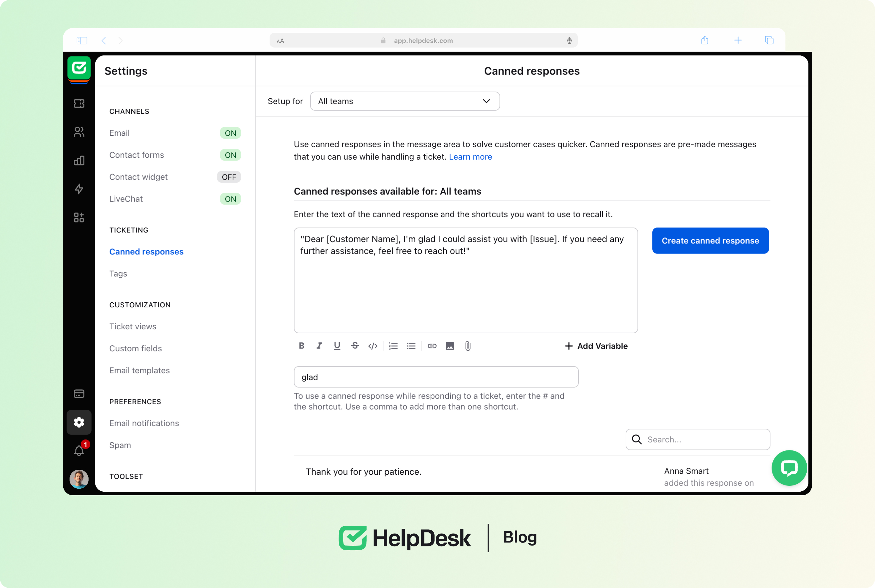Apply strikethrough formatting in the editor
Screen dimensions: 875x588
pos(355,346)
